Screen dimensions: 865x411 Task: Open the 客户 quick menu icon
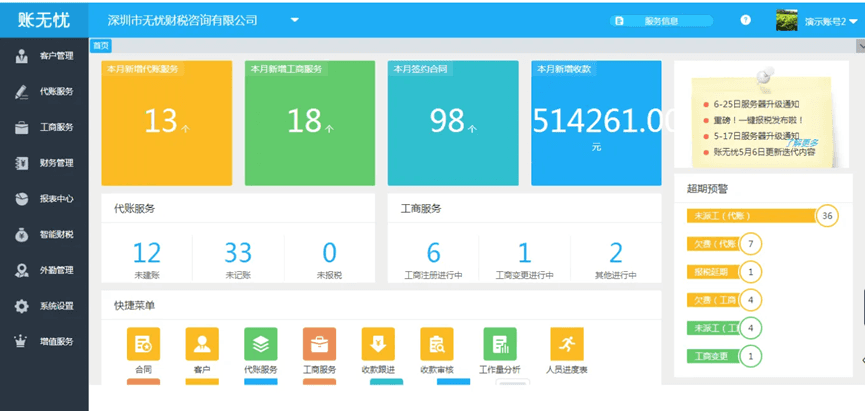point(202,344)
